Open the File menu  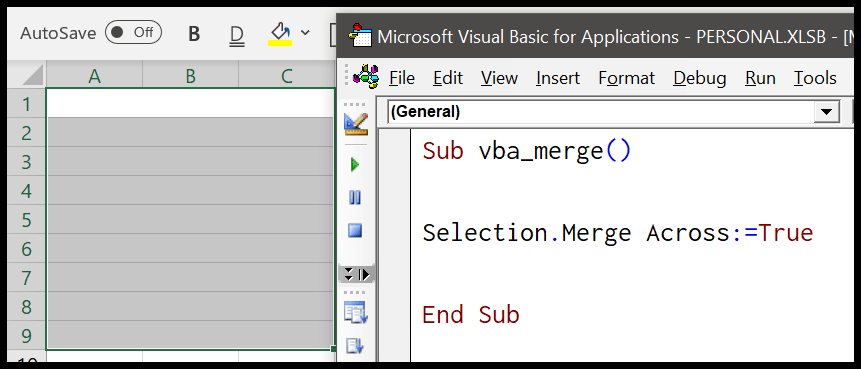pos(402,78)
